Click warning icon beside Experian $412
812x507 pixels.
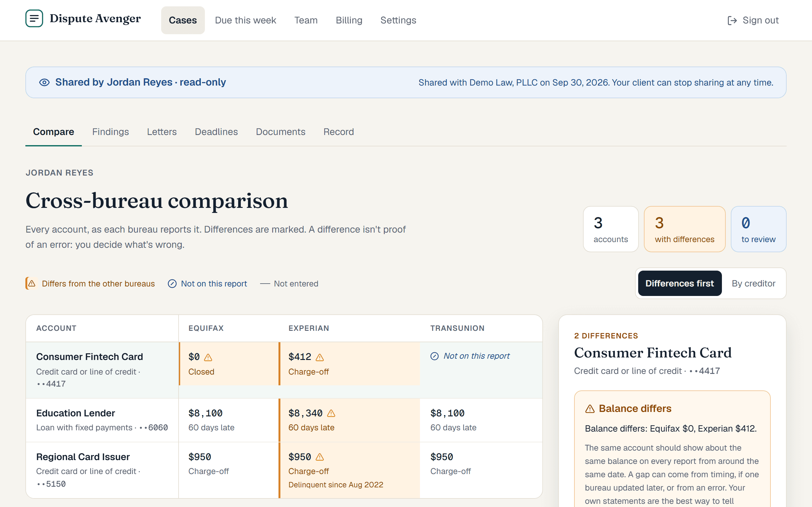click(320, 357)
